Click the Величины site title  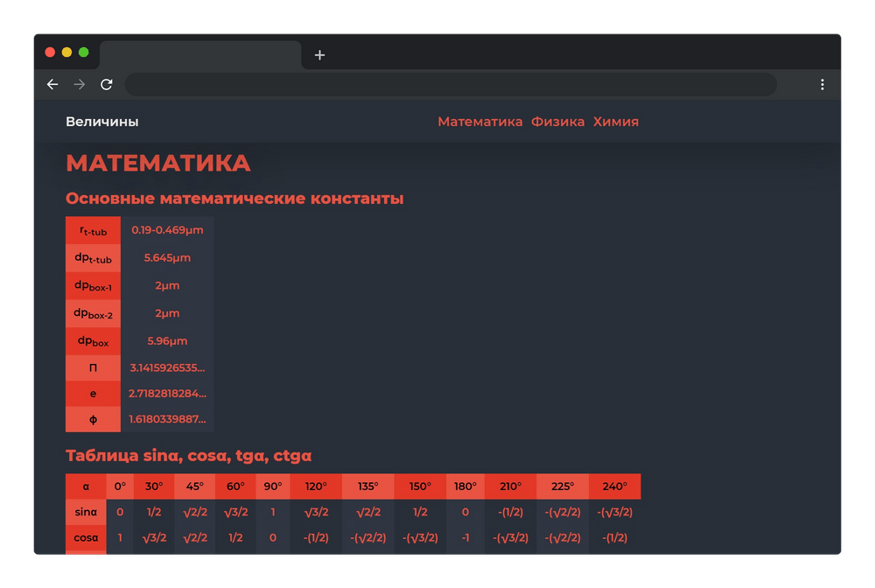(x=102, y=122)
